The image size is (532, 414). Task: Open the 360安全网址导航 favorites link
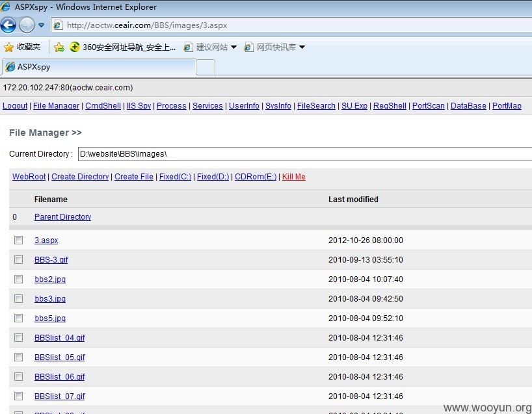(x=122, y=47)
